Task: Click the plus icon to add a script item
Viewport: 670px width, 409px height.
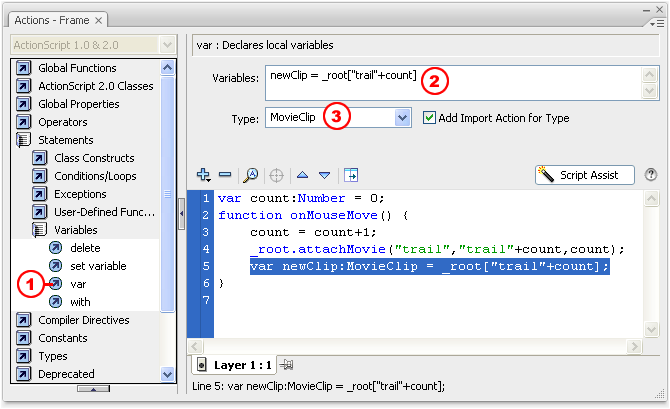Action: click(204, 174)
